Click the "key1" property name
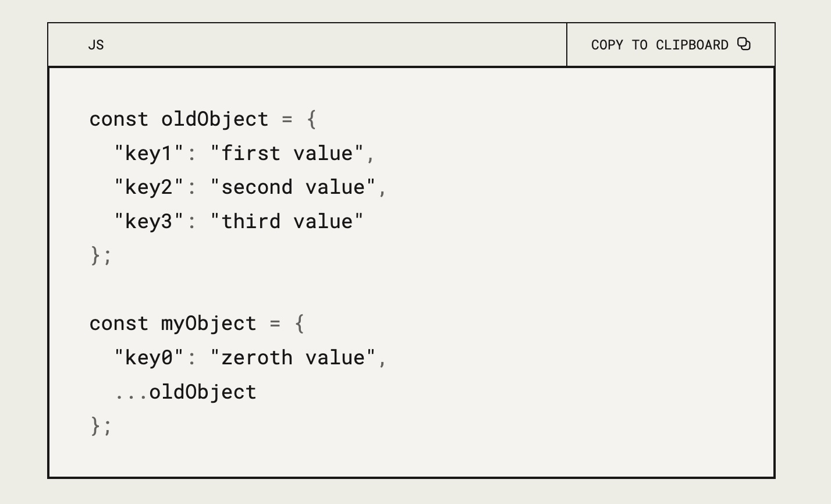The width and height of the screenshot is (831, 504). click(149, 153)
